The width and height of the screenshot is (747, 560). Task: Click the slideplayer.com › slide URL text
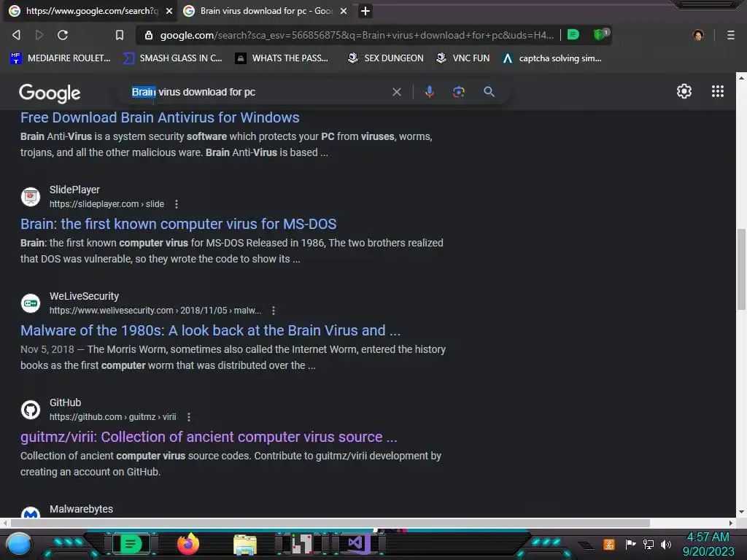coord(107,204)
